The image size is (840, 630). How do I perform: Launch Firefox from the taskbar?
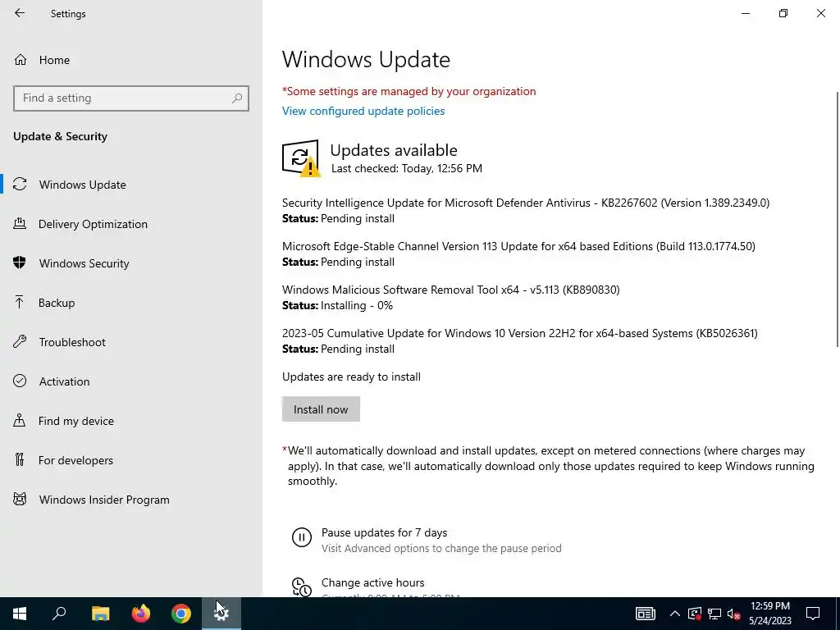(141, 614)
